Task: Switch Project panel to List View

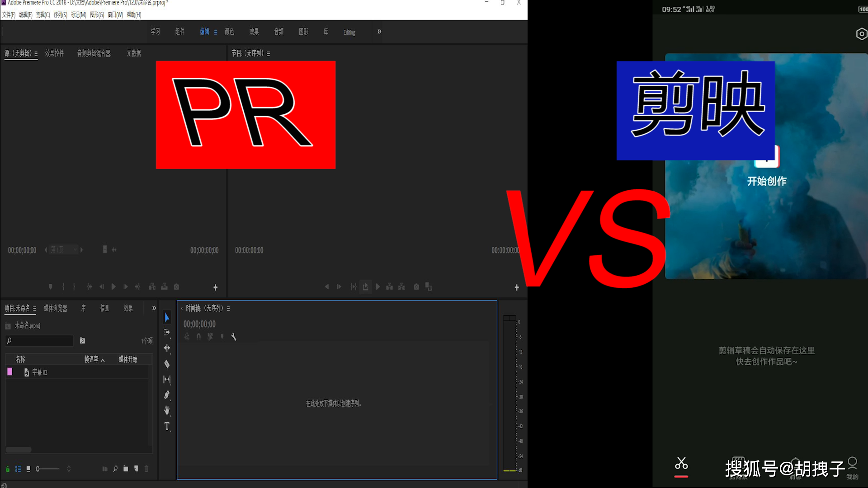Action: [18, 469]
